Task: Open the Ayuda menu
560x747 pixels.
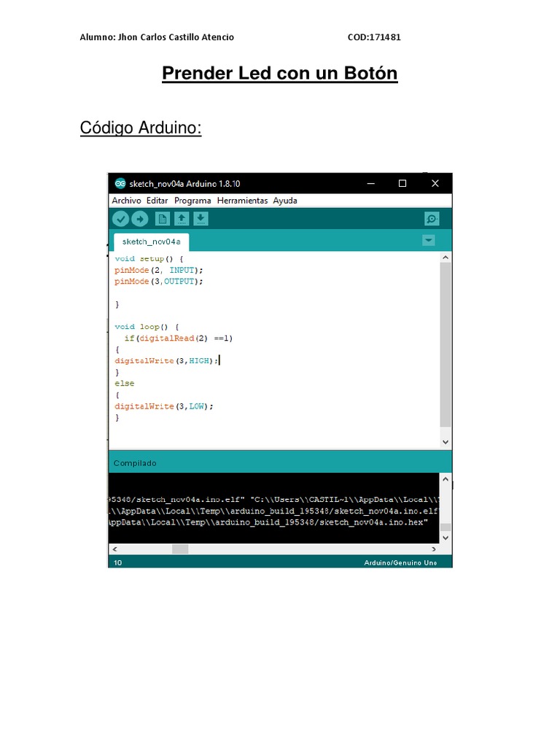Action: tap(285, 201)
